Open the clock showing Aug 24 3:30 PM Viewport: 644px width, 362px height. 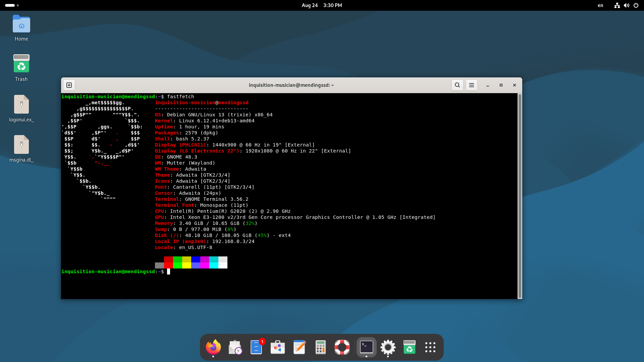click(322, 5)
